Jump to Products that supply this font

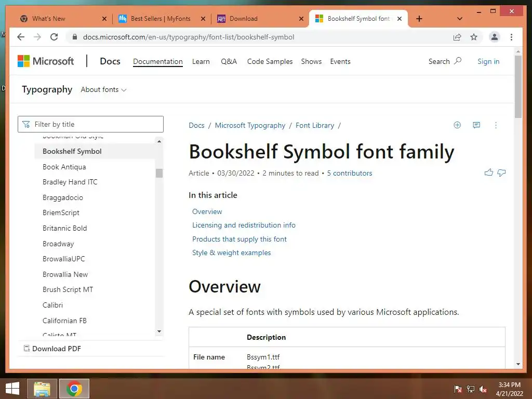tap(239, 239)
